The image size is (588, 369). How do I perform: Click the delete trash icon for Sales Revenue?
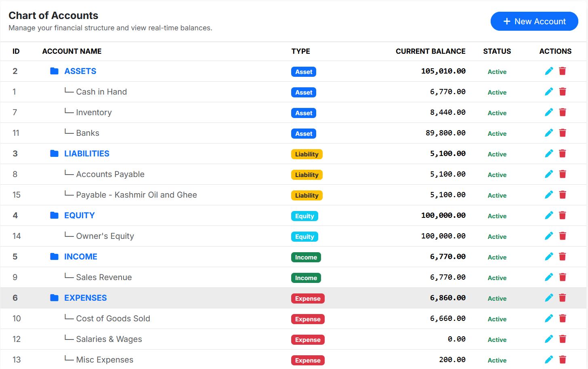click(563, 277)
